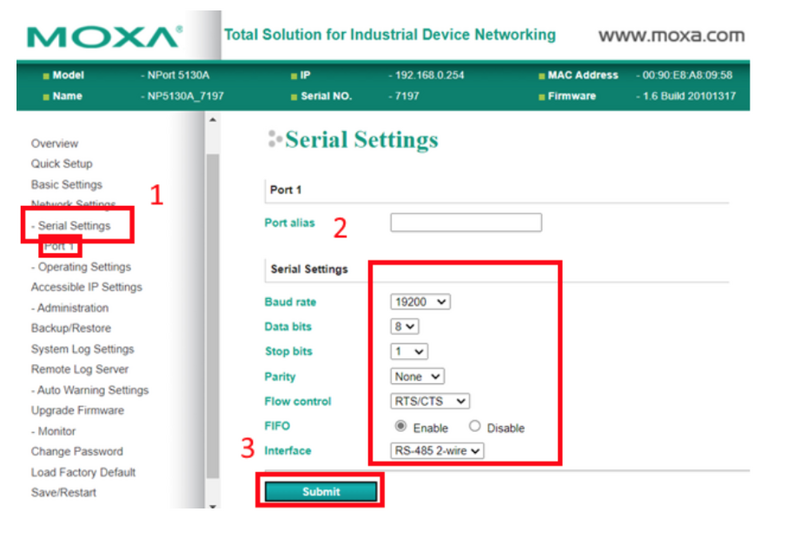Select FIFO Disable radio button
The image size is (800, 545).
[x=474, y=426]
